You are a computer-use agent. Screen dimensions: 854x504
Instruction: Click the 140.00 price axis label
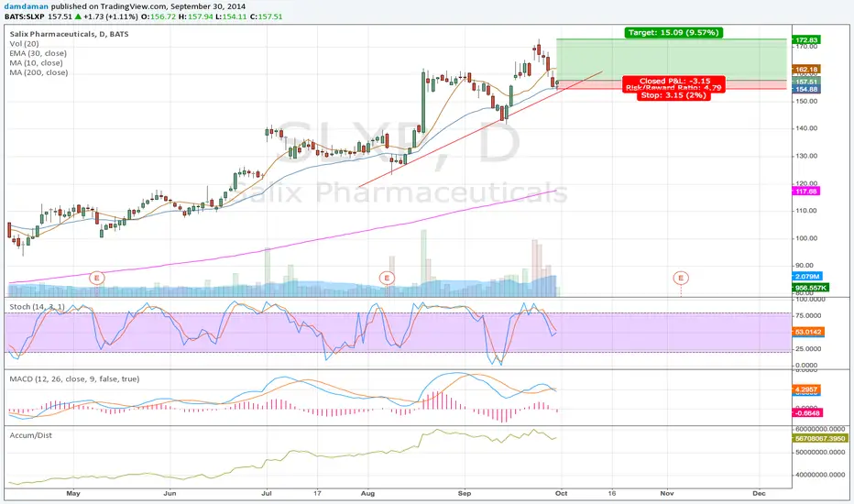point(806,128)
